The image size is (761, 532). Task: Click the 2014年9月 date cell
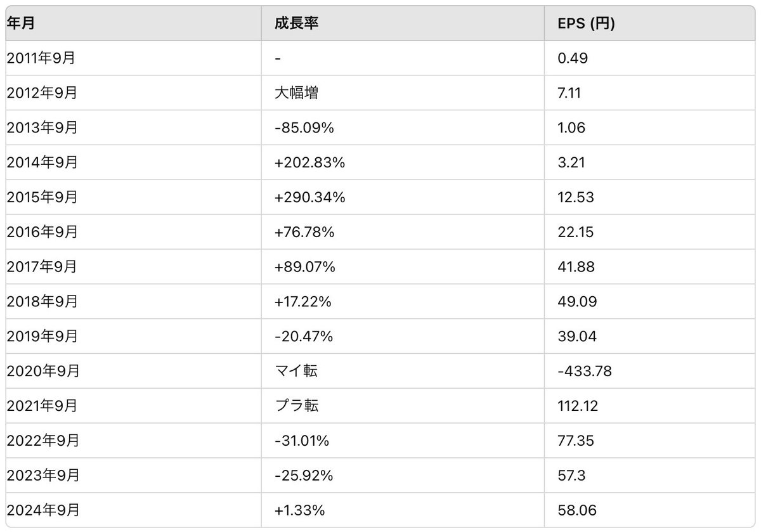tap(42, 162)
